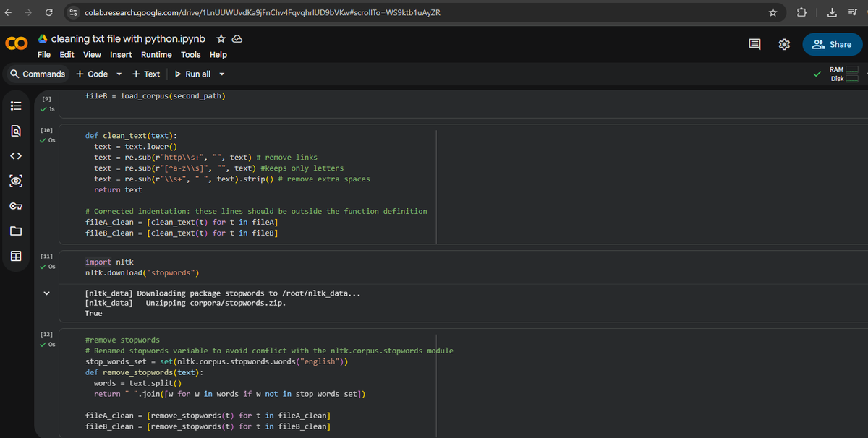
Task: Add a new Code cell
Action: pyautogui.click(x=92, y=74)
